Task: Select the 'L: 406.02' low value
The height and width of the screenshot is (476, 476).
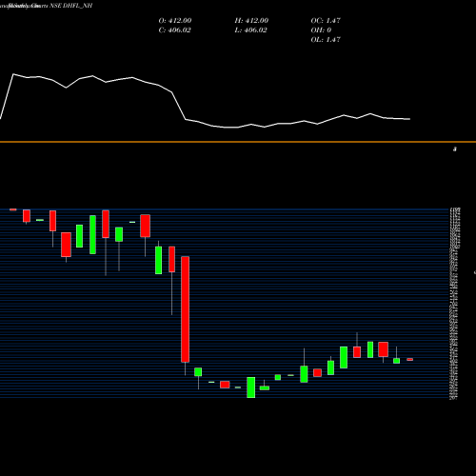Action: point(250,30)
